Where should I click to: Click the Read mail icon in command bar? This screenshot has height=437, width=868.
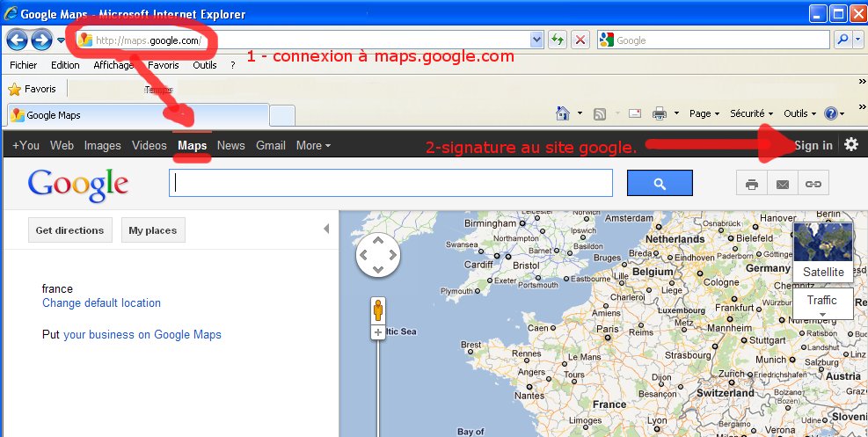[634, 113]
